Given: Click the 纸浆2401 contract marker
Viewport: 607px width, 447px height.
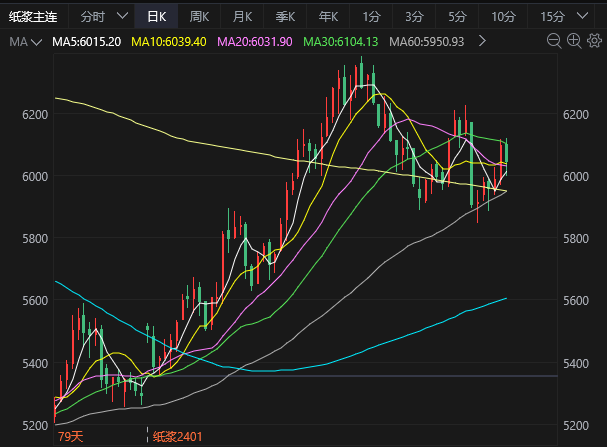Looking at the screenshot, I should click(178, 436).
